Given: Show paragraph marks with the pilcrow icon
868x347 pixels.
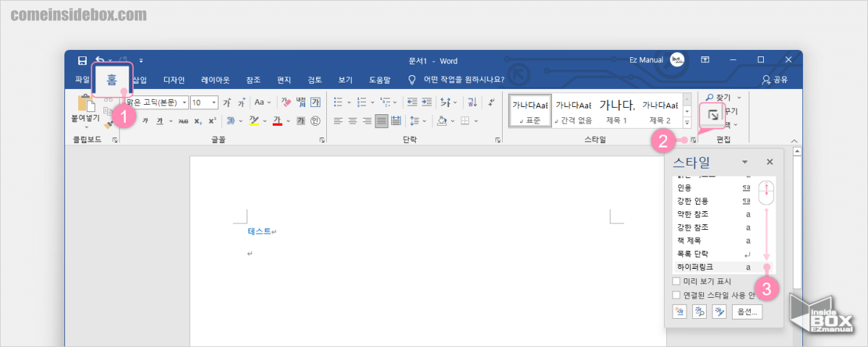Looking at the screenshot, I should pos(491,103).
